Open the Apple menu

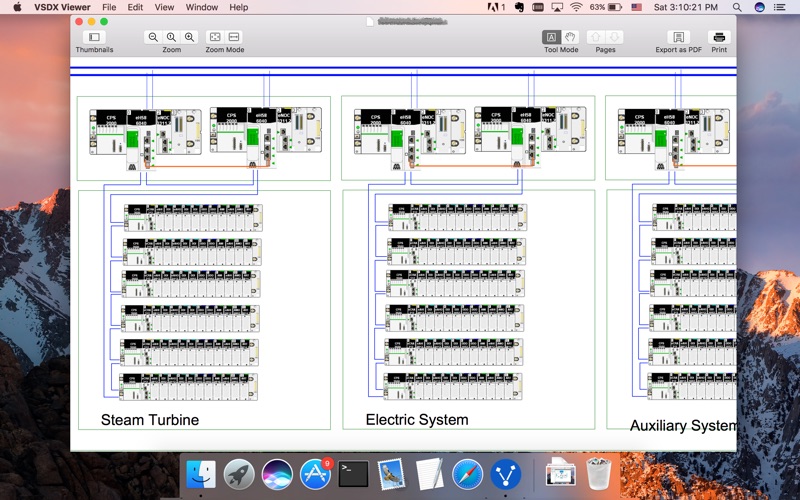click(x=17, y=7)
